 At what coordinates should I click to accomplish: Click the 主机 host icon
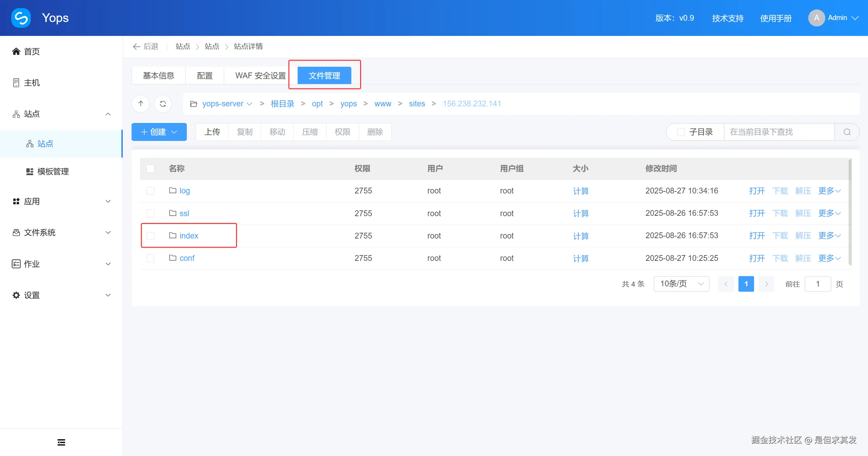click(x=16, y=83)
